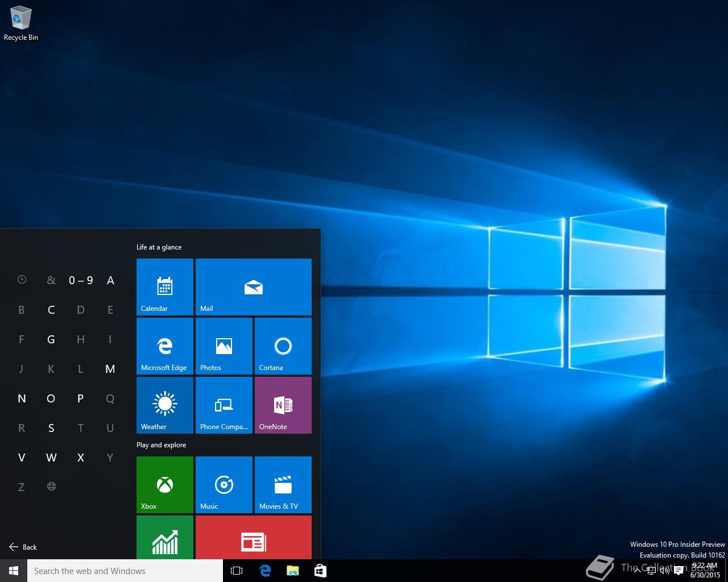The width and height of the screenshot is (728, 582).
Task: Go back to the all apps list
Action: (x=23, y=547)
